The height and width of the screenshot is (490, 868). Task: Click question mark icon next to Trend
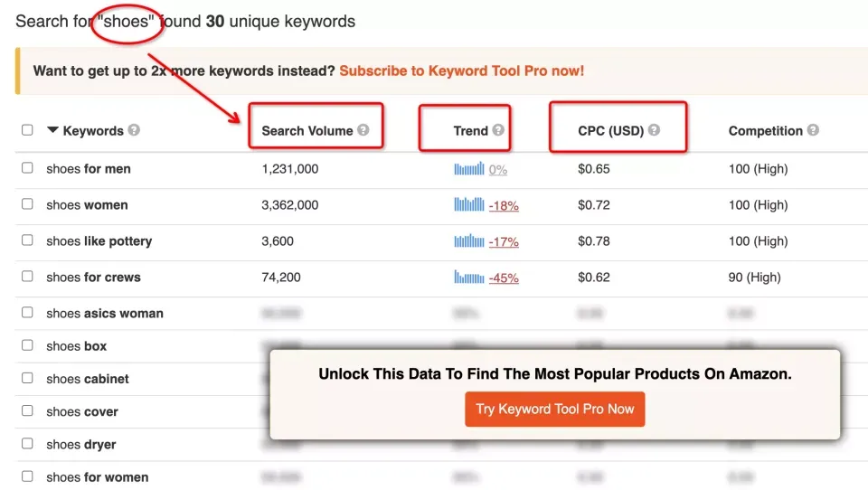tap(498, 130)
